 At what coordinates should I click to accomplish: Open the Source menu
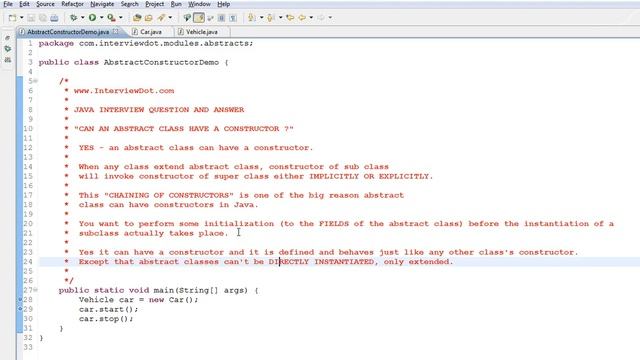tap(45, 4)
